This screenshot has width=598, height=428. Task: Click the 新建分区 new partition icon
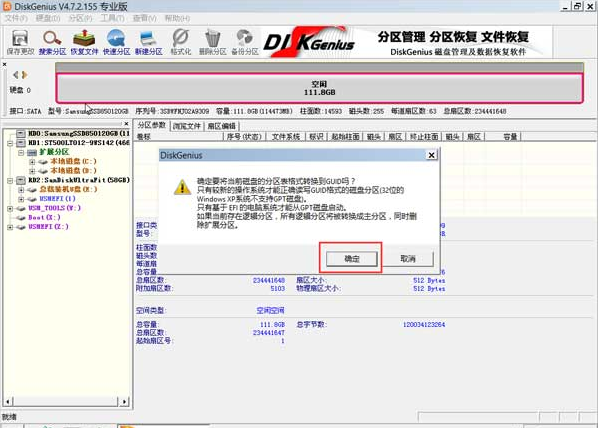point(148,42)
